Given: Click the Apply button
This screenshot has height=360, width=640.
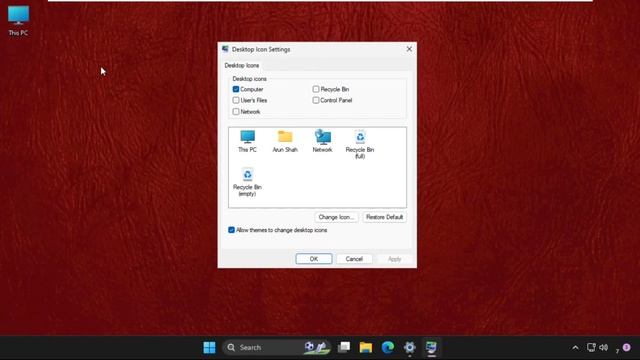Looking at the screenshot, I should pos(394,259).
